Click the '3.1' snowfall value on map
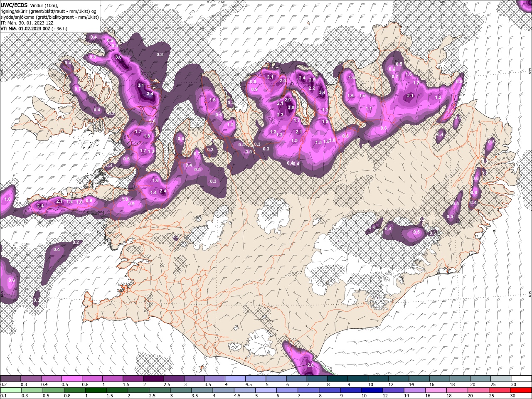 tap(141, 86)
